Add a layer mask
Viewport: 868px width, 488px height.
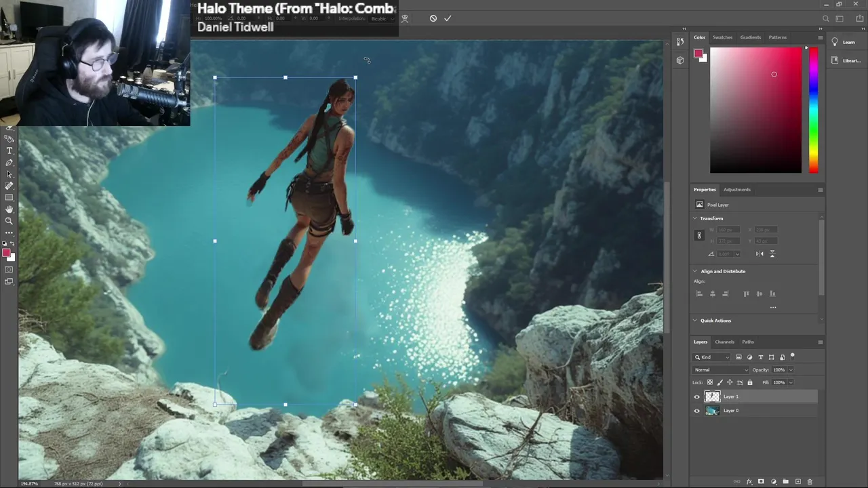[761, 481]
